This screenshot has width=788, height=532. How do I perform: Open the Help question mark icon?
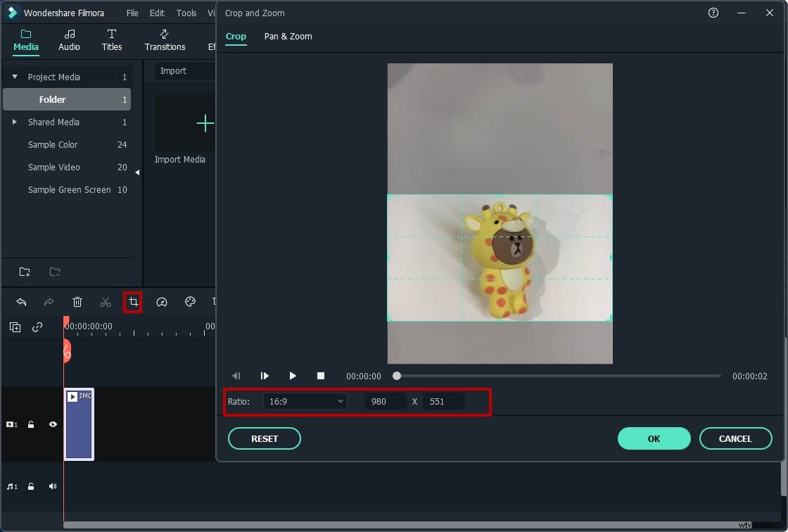[x=713, y=13]
